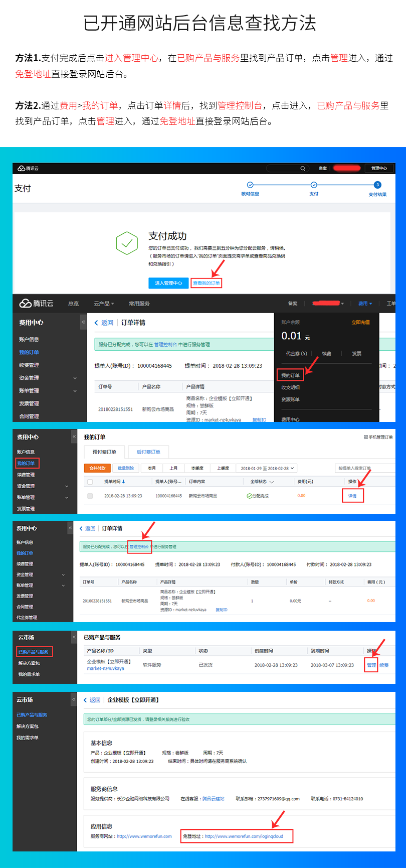Filter orders by 本季度
Image resolution: width=406 pixels, height=868 pixels.
(197, 468)
